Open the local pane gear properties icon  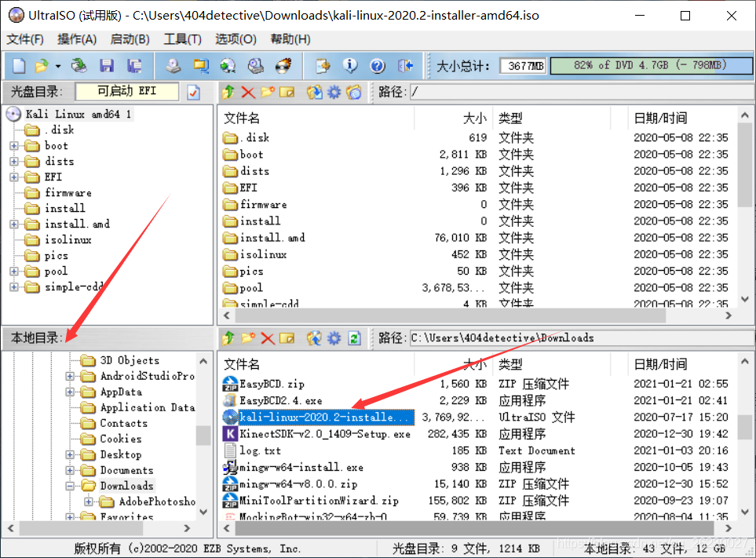(x=334, y=338)
